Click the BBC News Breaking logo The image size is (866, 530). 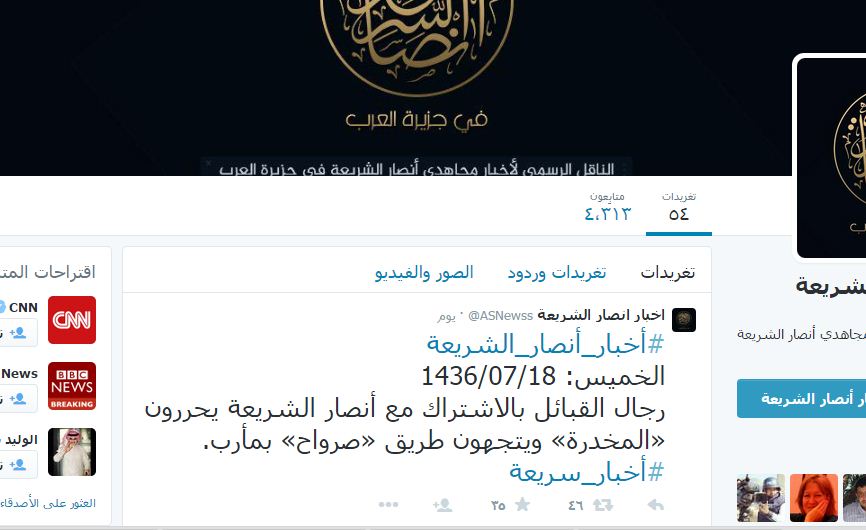coord(72,386)
